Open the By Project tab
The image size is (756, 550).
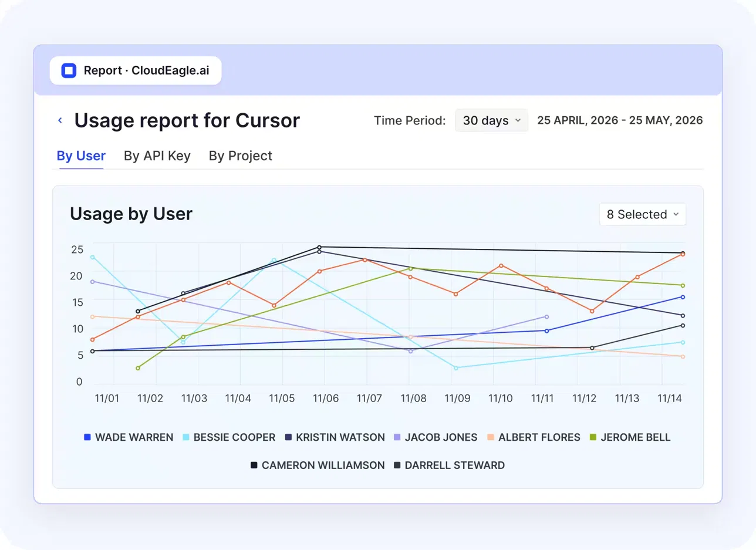pyautogui.click(x=241, y=156)
